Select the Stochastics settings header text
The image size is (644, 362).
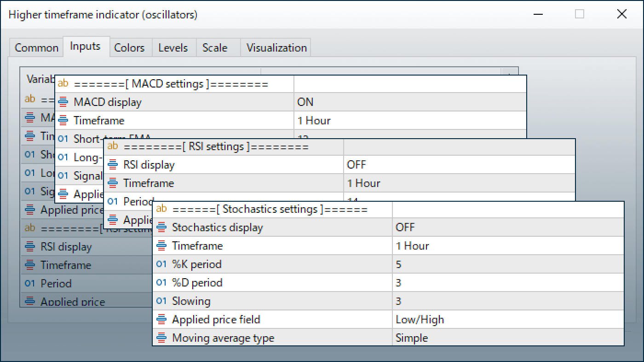[270, 209]
